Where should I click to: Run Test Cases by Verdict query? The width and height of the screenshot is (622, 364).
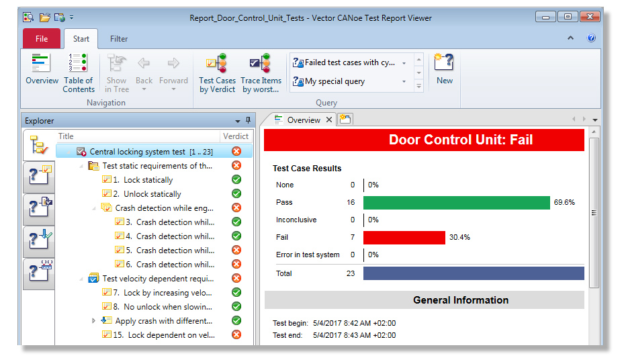click(x=217, y=73)
